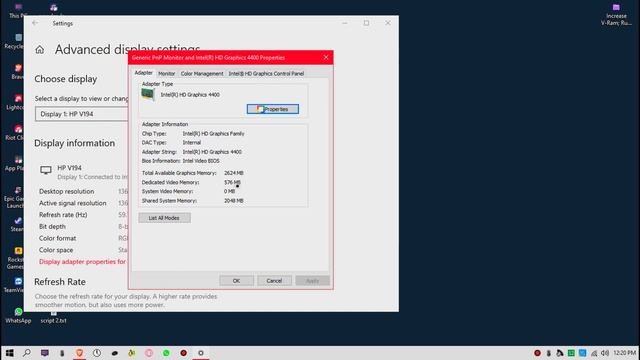
Task: Open Brave browser from the taskbar
Action: (x=80, y=353)
